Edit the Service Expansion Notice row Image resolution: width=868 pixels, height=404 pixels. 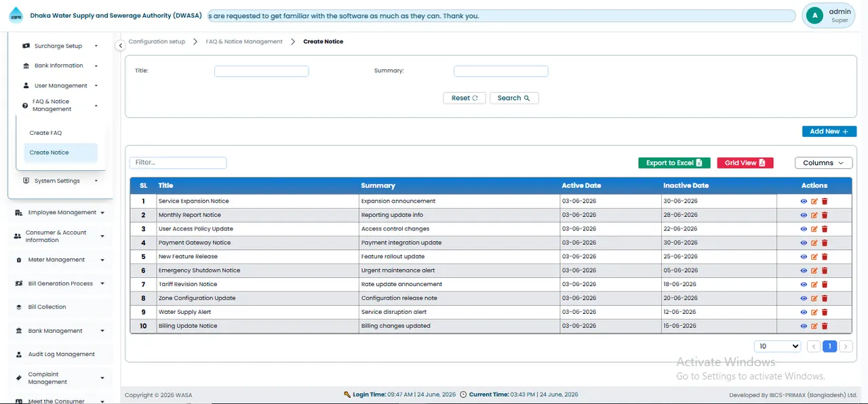[814, 201]
